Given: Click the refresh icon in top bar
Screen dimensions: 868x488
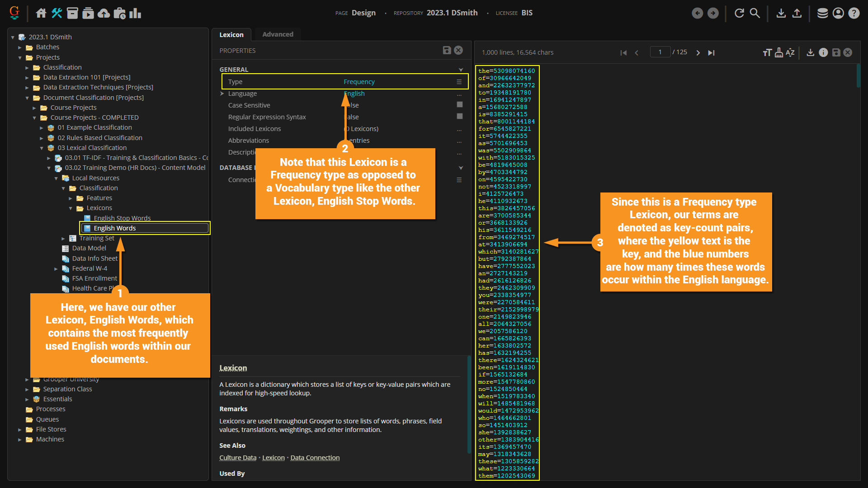Looking at the screenshot, I should pos(739,13).
